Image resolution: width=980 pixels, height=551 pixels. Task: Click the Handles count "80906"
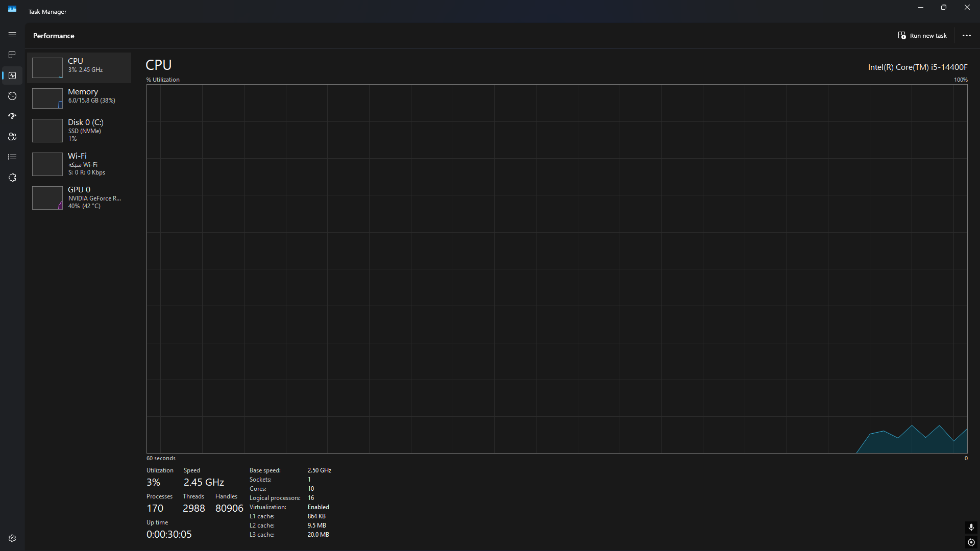(x=229, y=508)
